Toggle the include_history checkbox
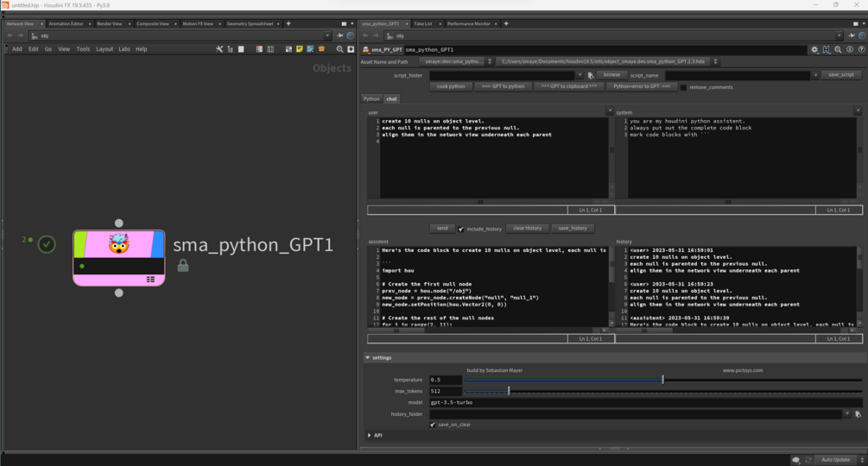This screenshot has height=466, width=868. tap(460, 229)
